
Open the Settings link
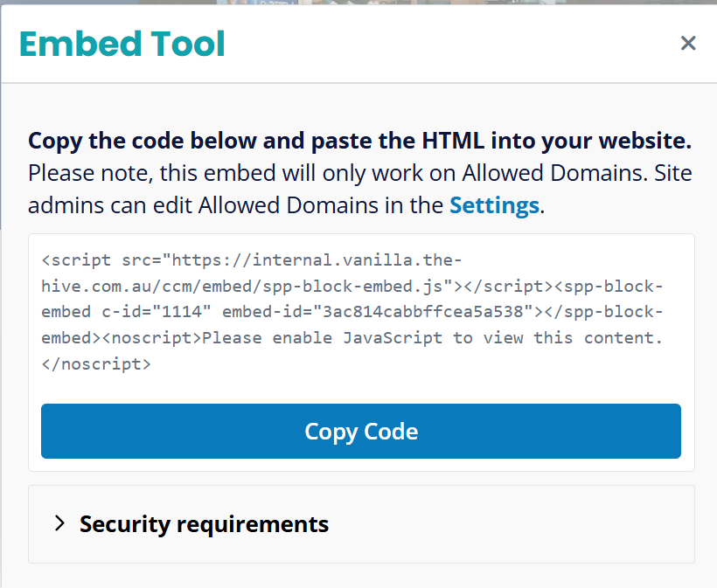(x=494, y=205)
